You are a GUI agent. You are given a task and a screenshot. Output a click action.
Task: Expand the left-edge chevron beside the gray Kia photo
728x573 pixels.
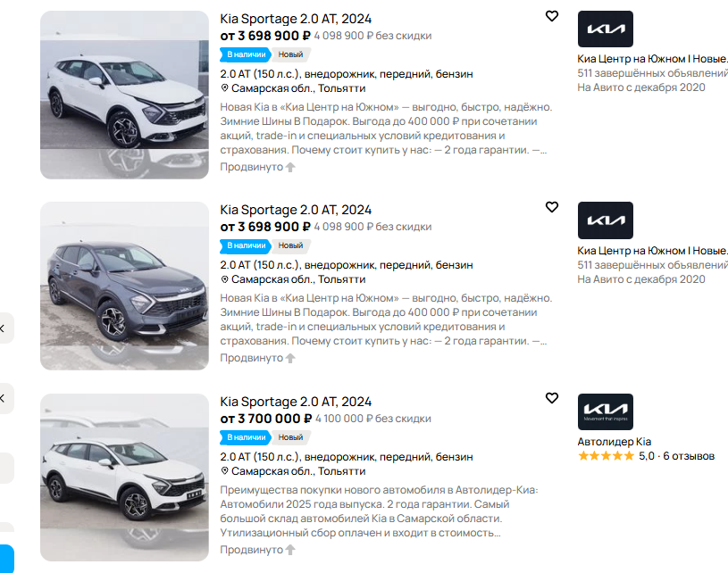pos(3,328)
